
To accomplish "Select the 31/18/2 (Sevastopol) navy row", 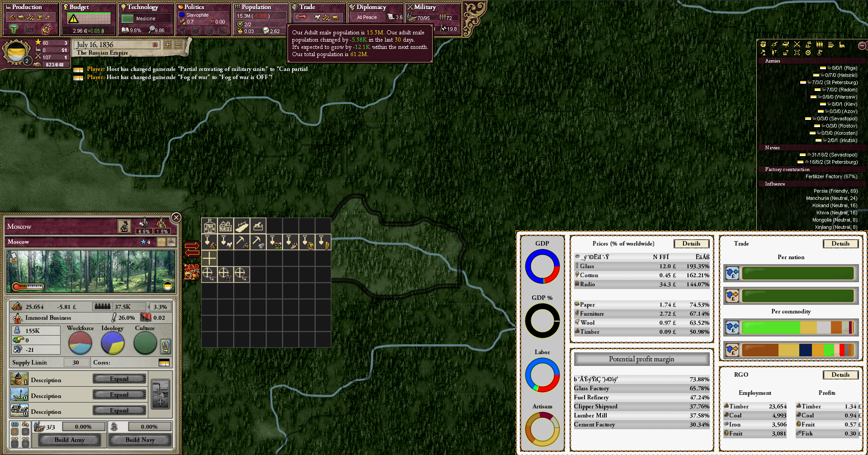I will pyautogui.click(x=828, y=155).
